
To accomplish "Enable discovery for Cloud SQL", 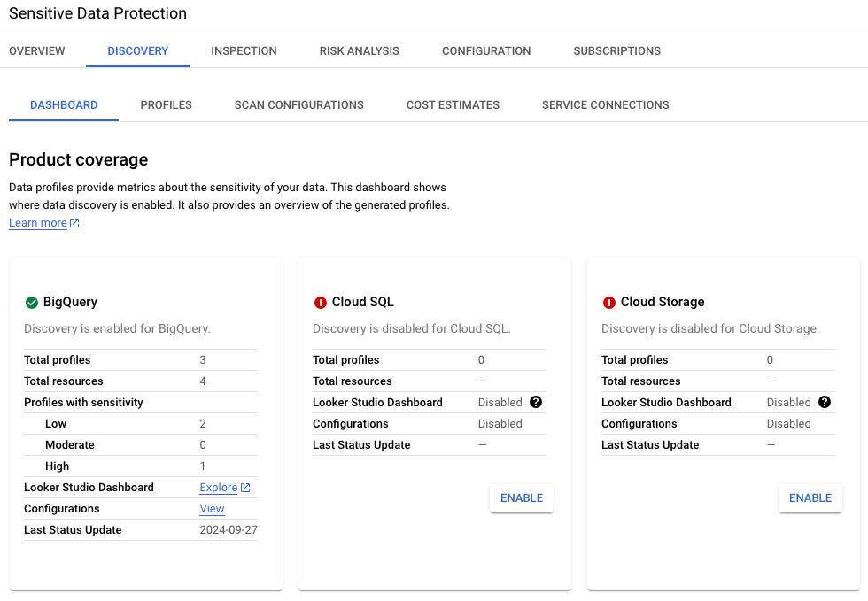I will point(522,498).
